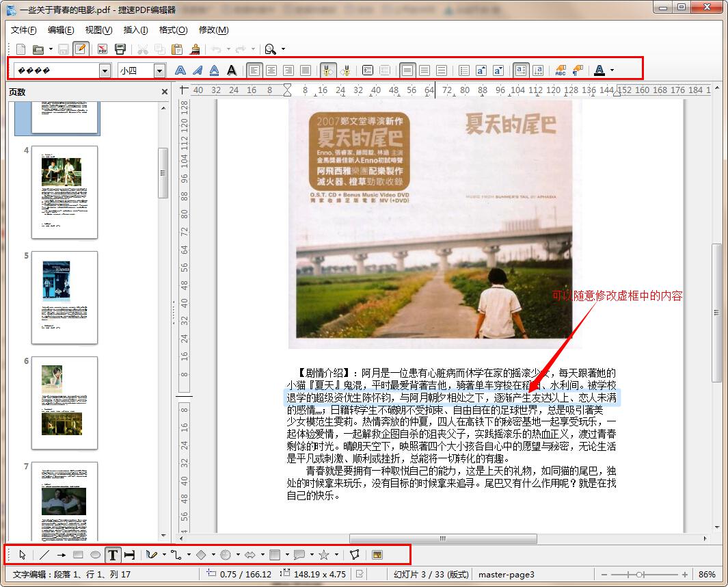Select the Rectangle shape tool
Image resolution: width=728 pixels, height=587 pixels.
pos(78,555)
